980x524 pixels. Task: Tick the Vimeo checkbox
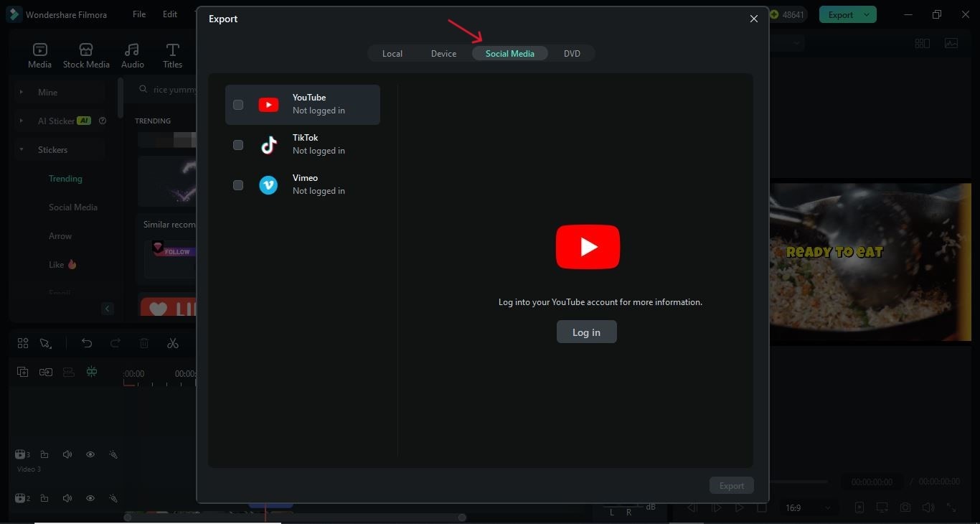click(238, 185)
